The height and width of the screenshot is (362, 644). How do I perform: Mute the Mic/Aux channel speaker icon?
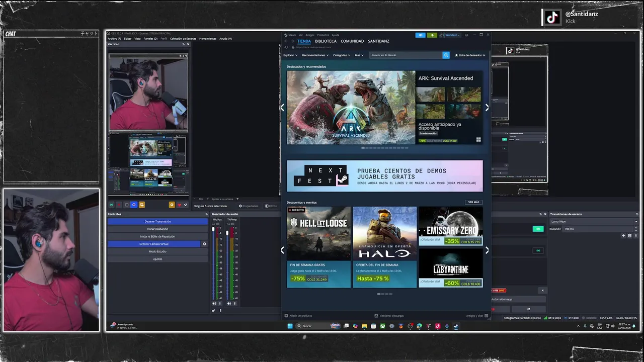(x=214, y=303)
